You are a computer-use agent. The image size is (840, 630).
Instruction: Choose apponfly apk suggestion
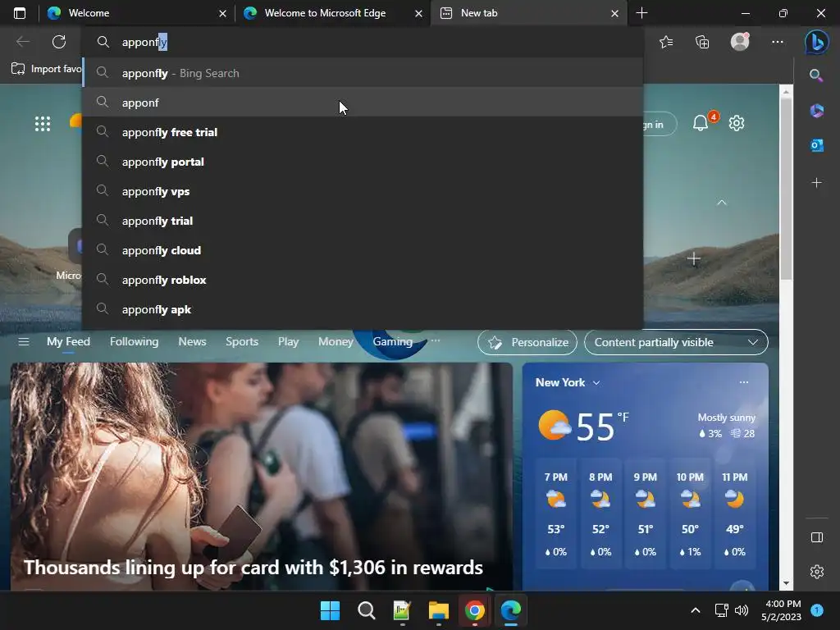363,309
